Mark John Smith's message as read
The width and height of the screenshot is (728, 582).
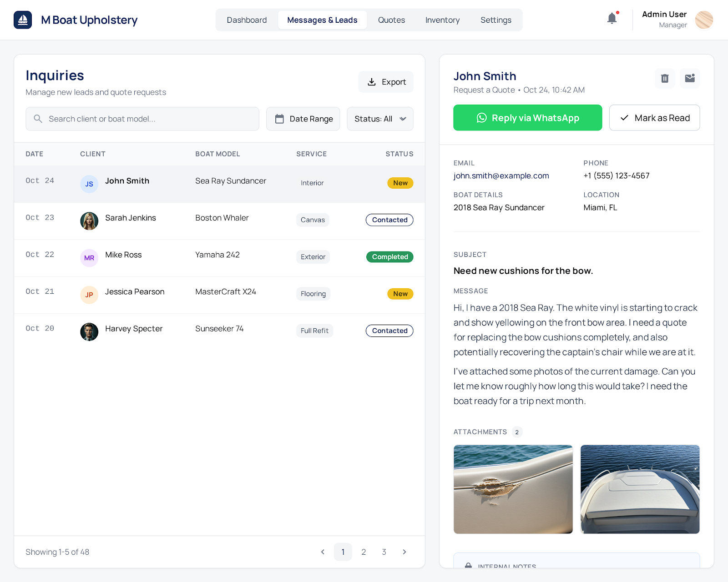tap(654, 118)
